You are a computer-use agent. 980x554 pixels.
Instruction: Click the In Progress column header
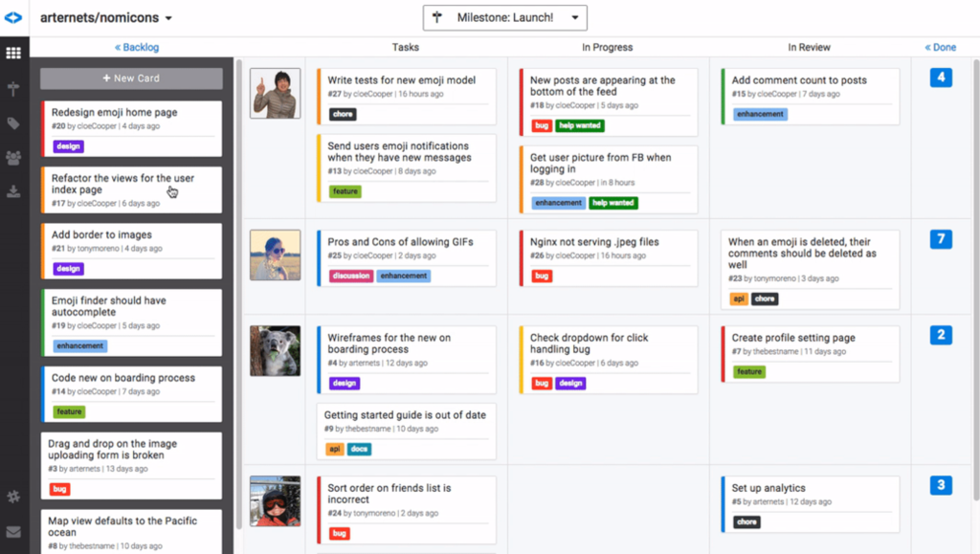pos(608,47)
